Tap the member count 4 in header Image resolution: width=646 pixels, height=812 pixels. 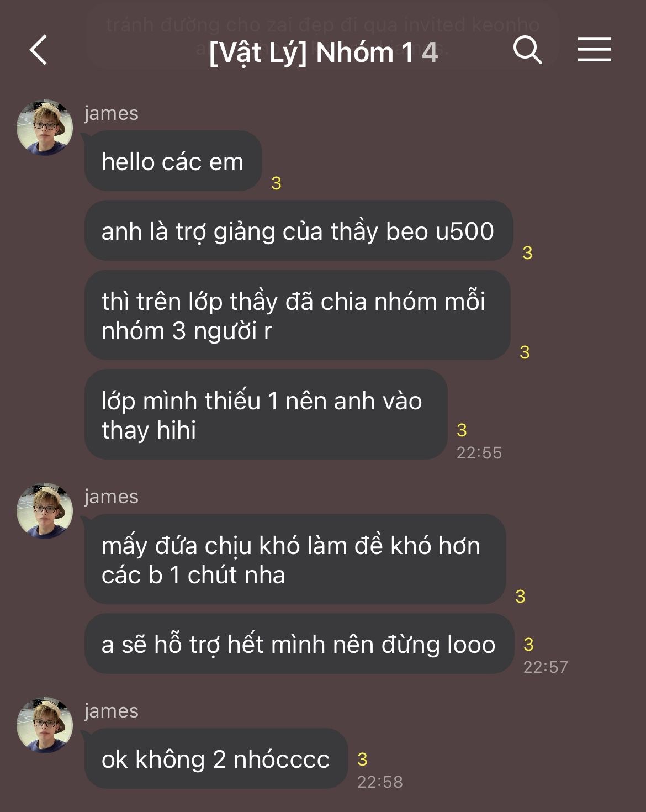[430, 53]
